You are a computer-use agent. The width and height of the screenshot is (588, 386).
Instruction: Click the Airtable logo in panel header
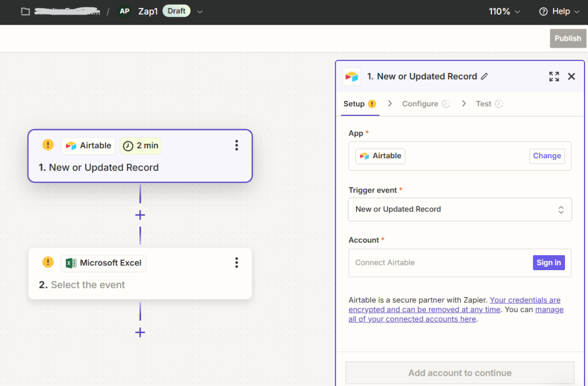coord(352,77)
